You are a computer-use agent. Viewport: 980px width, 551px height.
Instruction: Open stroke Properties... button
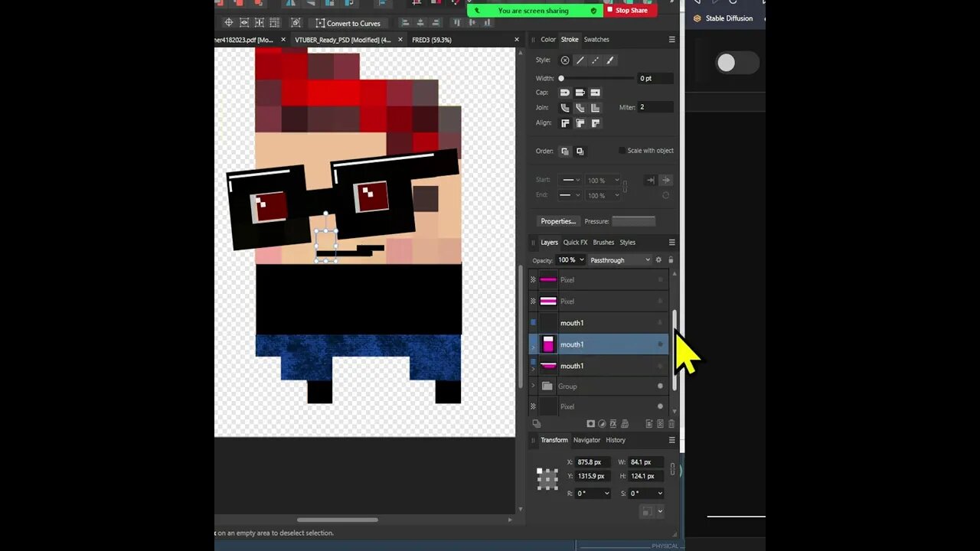[x=558, y=221]
